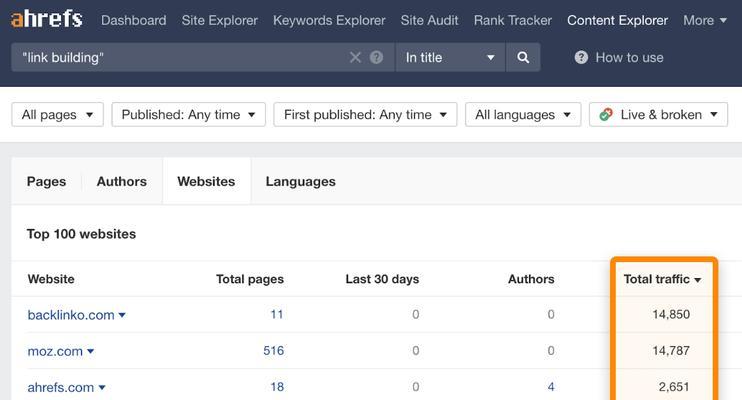Viewport: 742px width, 400px height.
Task: Select Content Explorer in navigation
Action: click(617, 20)
